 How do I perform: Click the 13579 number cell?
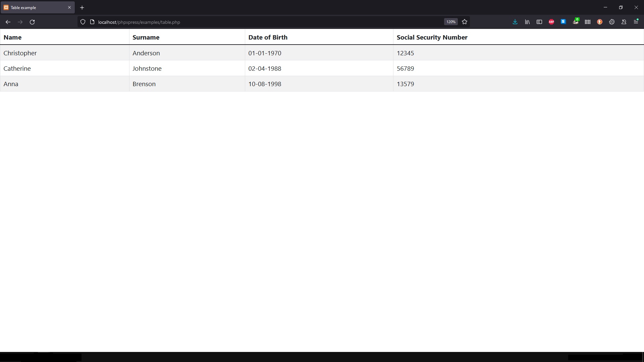pos(519,84)
